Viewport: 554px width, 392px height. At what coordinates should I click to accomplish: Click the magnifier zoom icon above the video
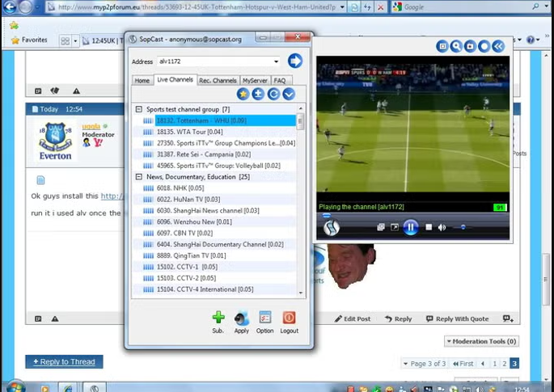coord(456,46)
